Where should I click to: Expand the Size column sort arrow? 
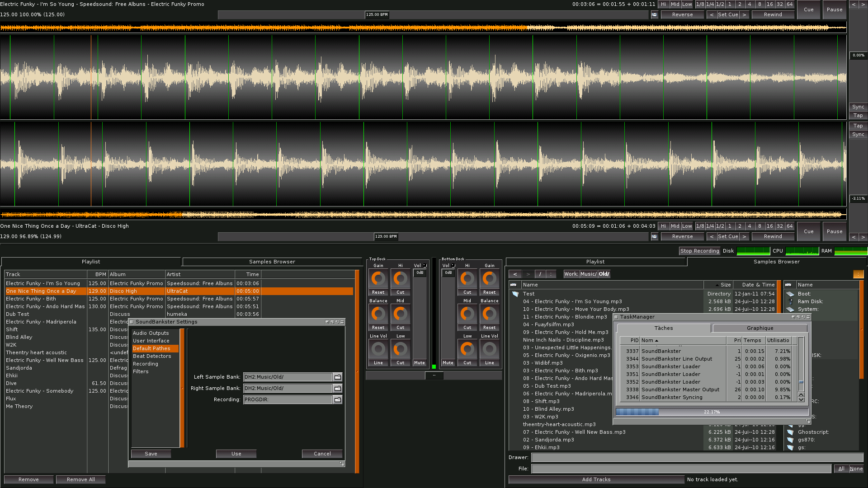pyautogui.click(x=717, y=285)
